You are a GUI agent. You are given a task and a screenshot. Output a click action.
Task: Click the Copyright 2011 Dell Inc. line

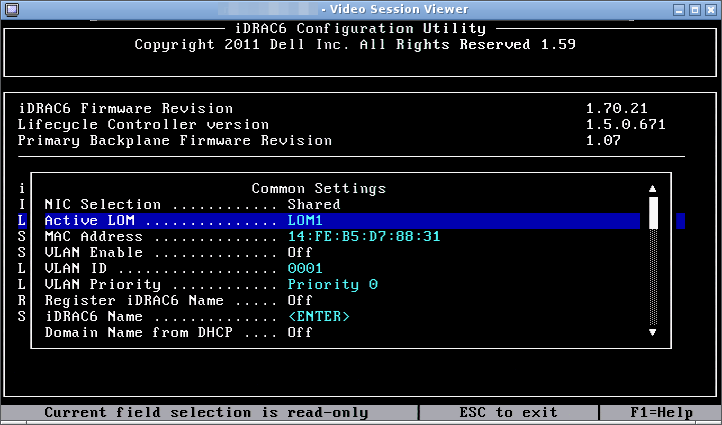coord(355,45)
